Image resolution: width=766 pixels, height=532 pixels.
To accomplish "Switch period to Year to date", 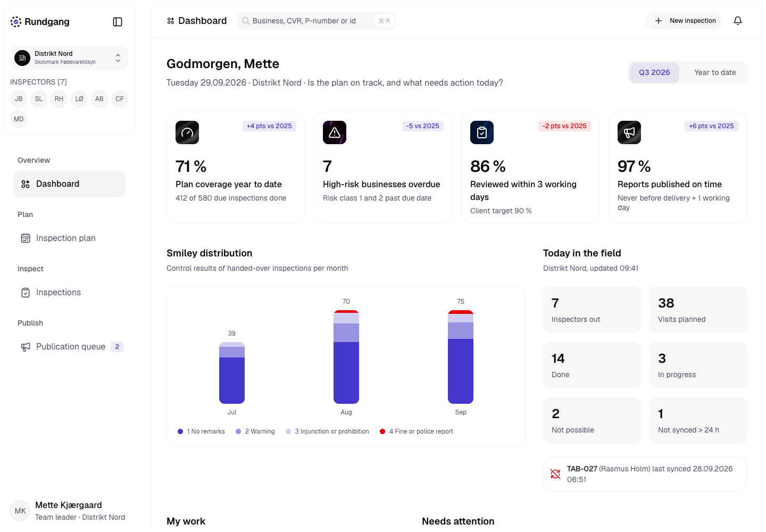I will 715,72.
